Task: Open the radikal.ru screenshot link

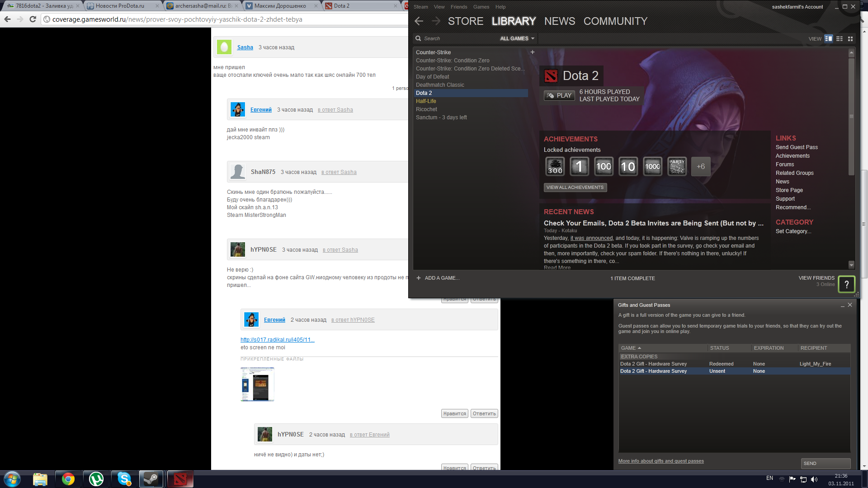Action: (x=278, y=340)
